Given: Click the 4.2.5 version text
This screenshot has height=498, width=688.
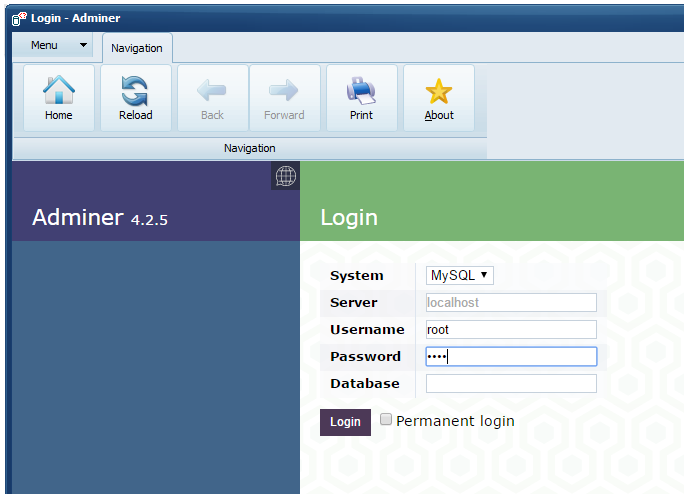Looking at the screenshot, I should [x=149, y=220].
